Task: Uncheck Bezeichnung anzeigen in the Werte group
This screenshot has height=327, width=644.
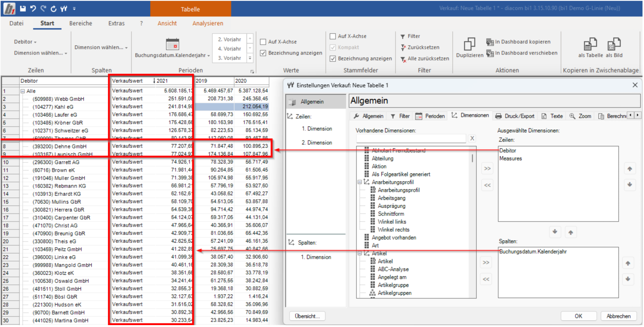Action: 263,53
